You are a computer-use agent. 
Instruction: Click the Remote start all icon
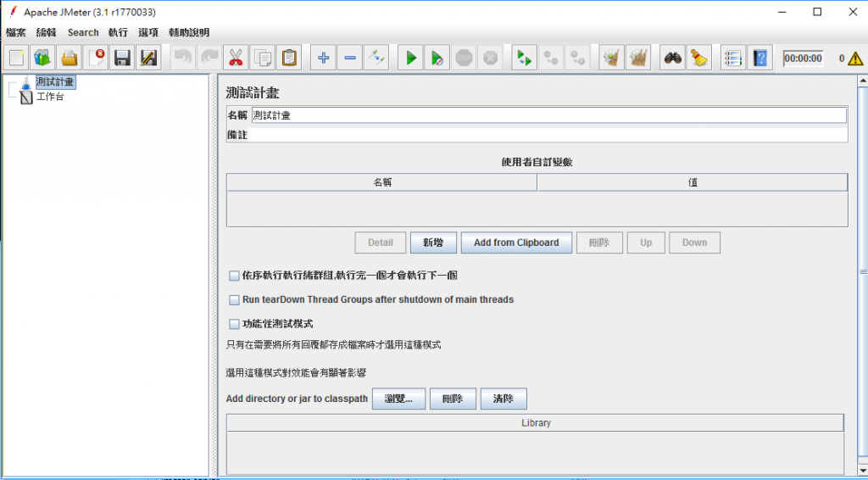pyautogui.click(x=524, y=58)
